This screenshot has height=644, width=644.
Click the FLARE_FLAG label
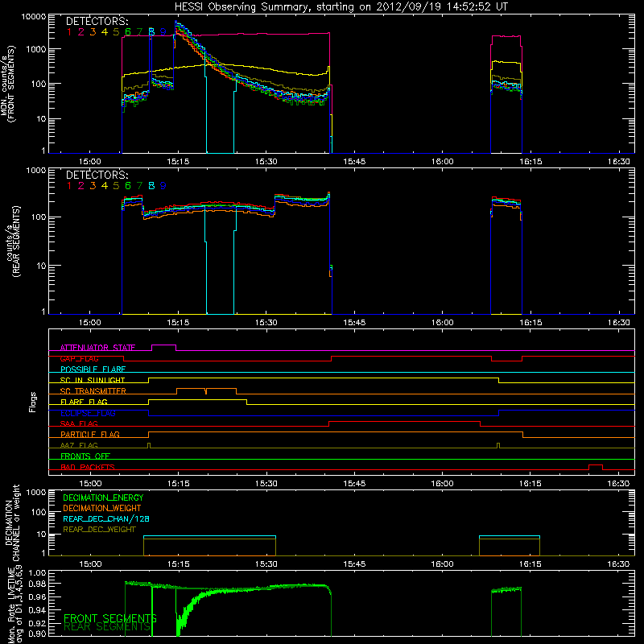pyautogui.click(x=84, y=402)
